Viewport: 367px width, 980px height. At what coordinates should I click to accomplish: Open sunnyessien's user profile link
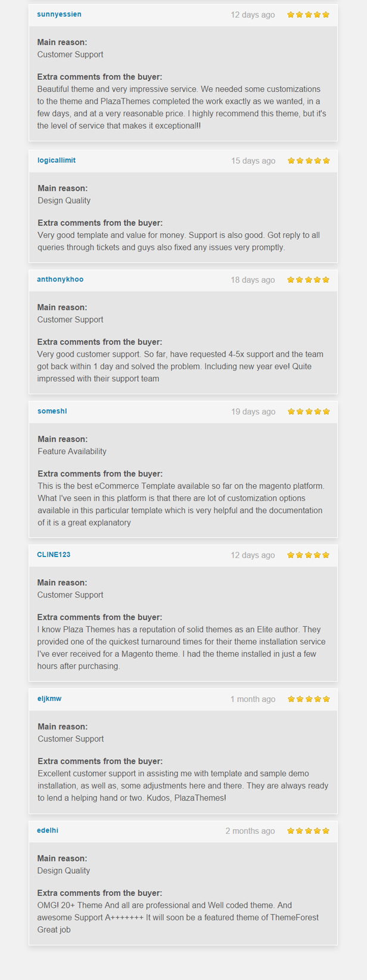point(59,14)
